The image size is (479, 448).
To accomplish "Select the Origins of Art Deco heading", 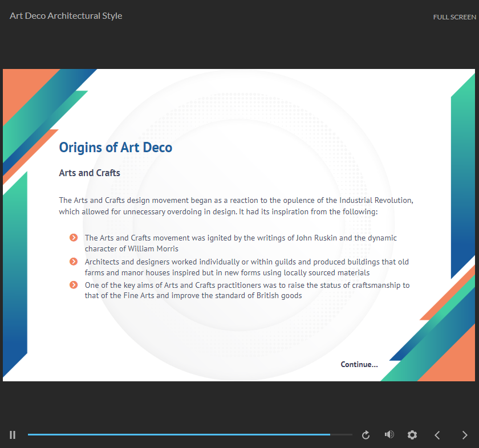I will click(116, 148).
